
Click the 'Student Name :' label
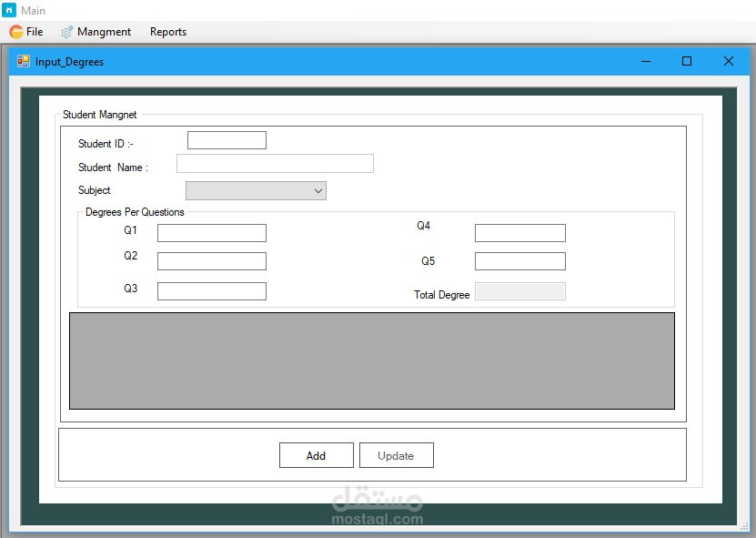point(114,167)
